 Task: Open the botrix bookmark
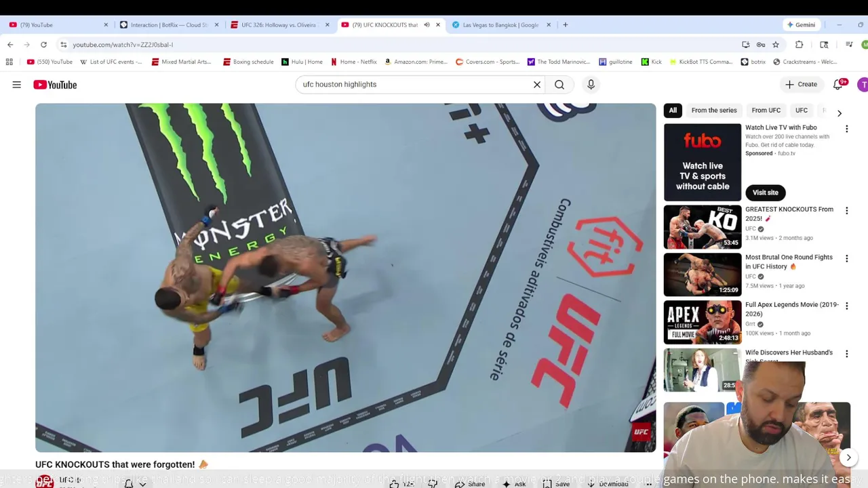coord(753,62)
